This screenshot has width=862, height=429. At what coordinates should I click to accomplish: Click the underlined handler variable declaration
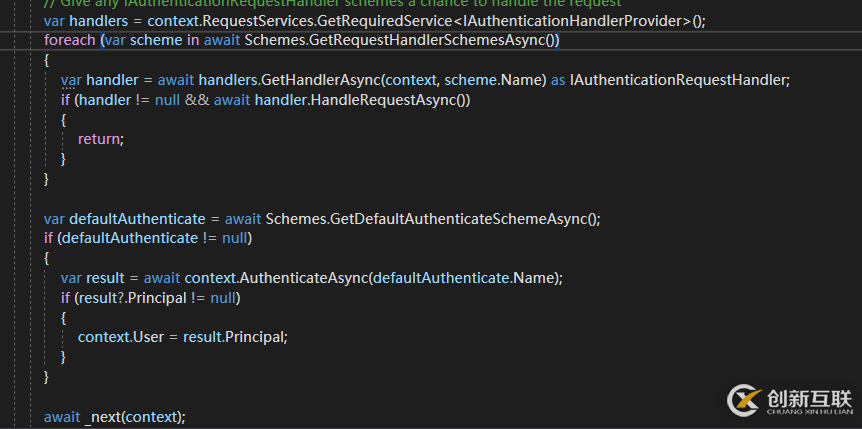click(x=112, y=79)
